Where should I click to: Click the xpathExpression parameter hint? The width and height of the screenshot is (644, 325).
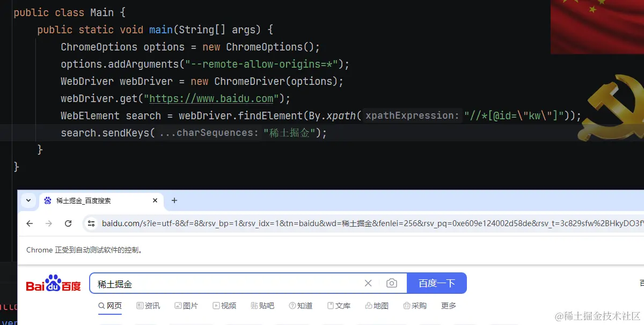tap(413, 115)
